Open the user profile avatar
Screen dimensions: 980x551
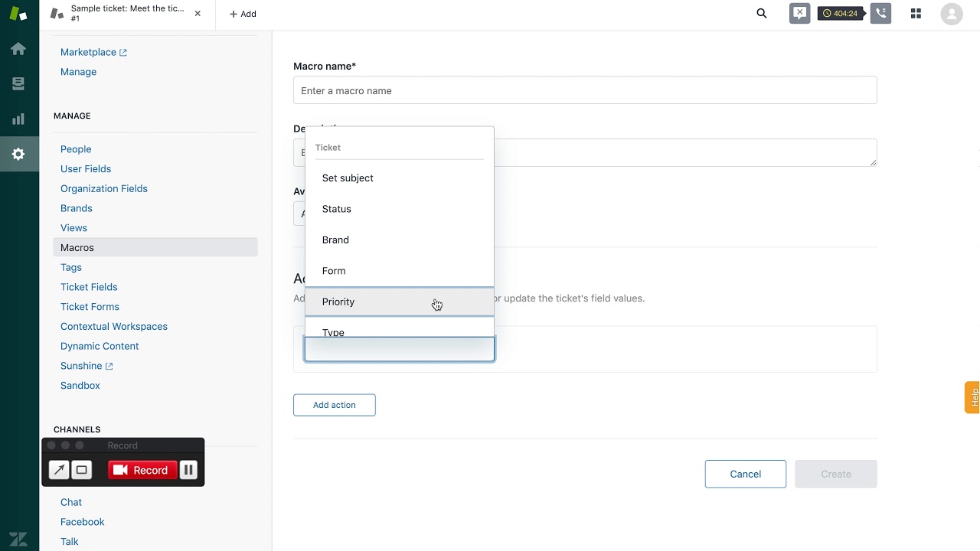point(952,14)
